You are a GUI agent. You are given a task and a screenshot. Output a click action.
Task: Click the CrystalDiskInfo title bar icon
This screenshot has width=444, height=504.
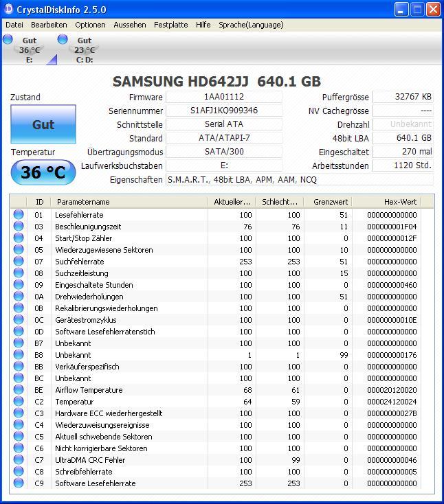[9, 10]
